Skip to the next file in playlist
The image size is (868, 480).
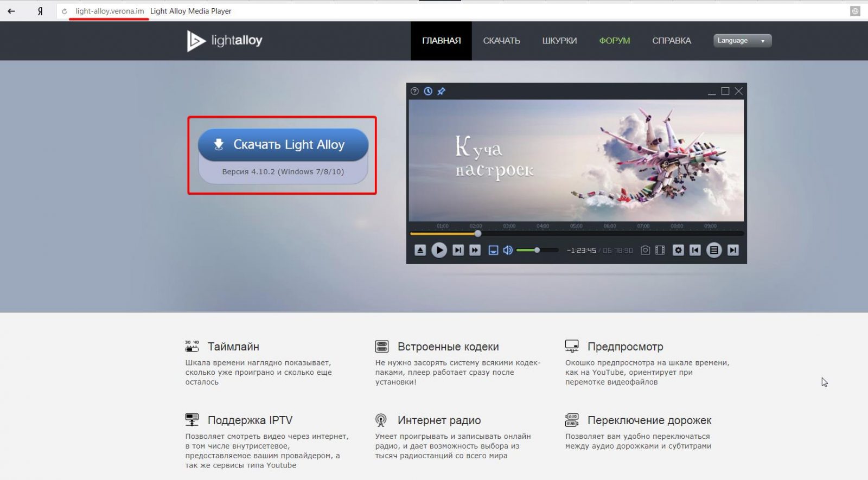pyautogui.click(x=733, y=250)
